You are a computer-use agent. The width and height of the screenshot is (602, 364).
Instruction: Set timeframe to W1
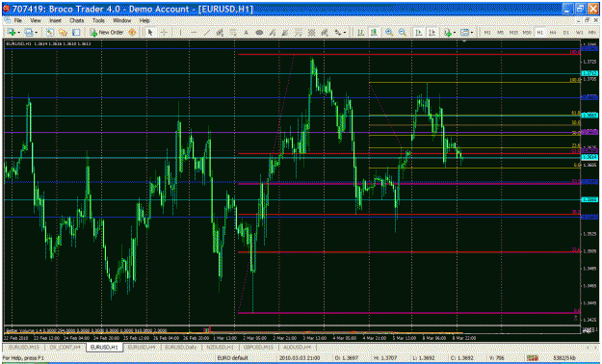pyautogui.click(x=579, y=33)
